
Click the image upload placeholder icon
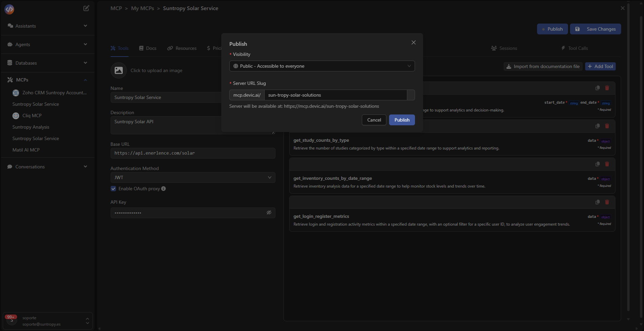[119, 70]
